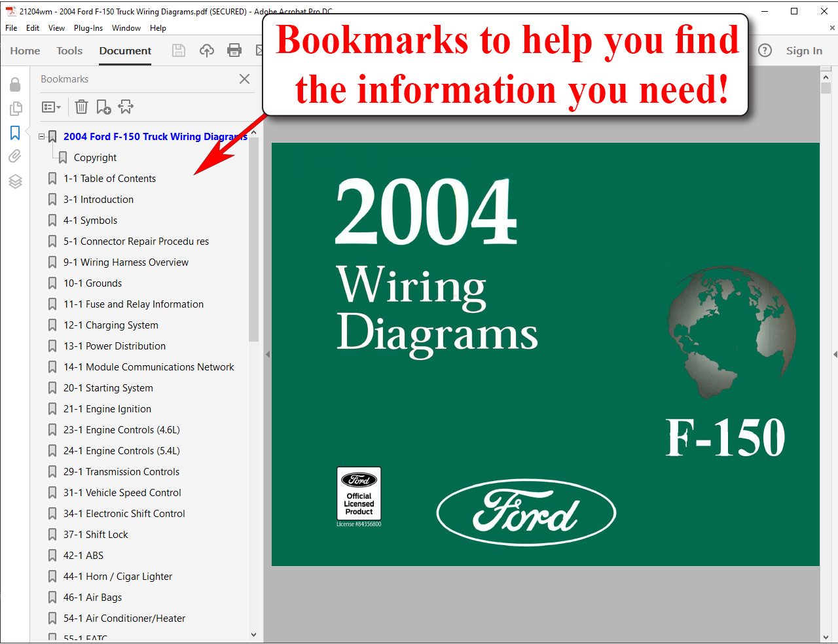Image resolution: width=838 pixels, height=644 pixels.
Task: Open the Help menu
Action: point(158,28)
